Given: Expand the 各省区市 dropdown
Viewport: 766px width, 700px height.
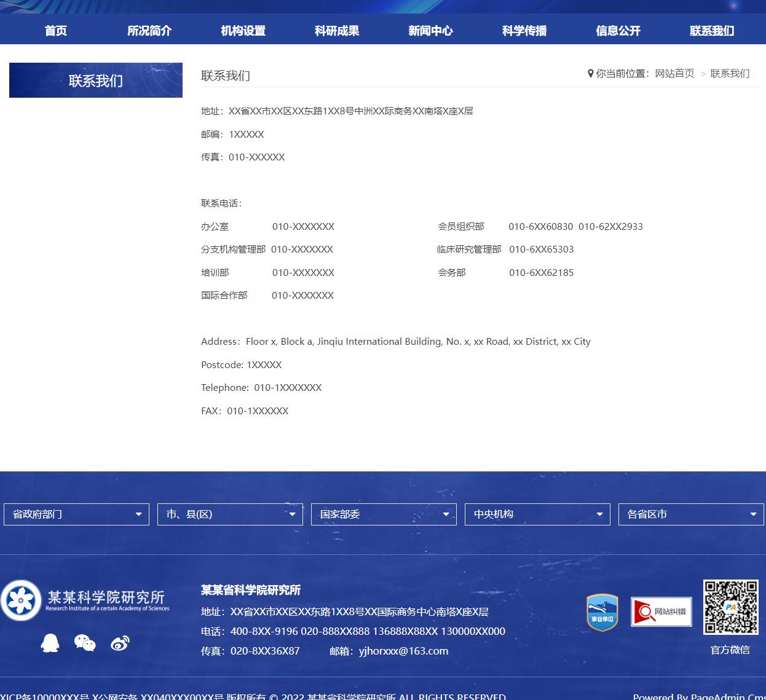Looking at the screenshot, I should (x=691, y=514).
